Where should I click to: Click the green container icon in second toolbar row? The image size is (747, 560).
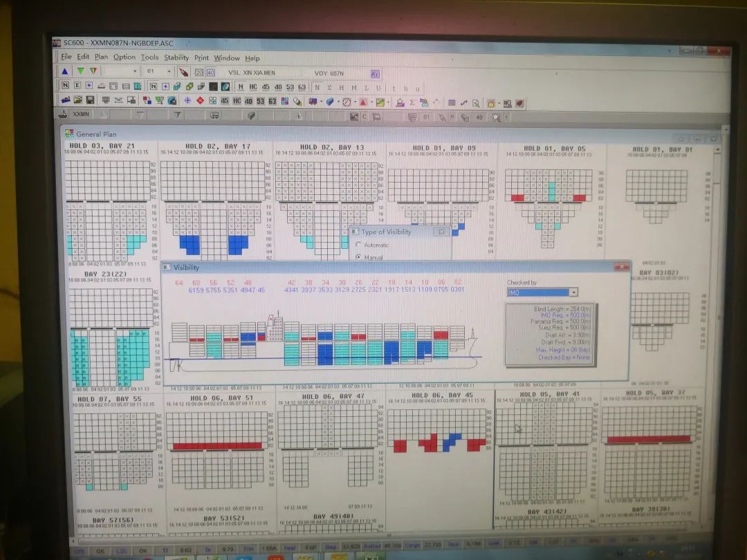pyautogui.click(x=189, y=86)
